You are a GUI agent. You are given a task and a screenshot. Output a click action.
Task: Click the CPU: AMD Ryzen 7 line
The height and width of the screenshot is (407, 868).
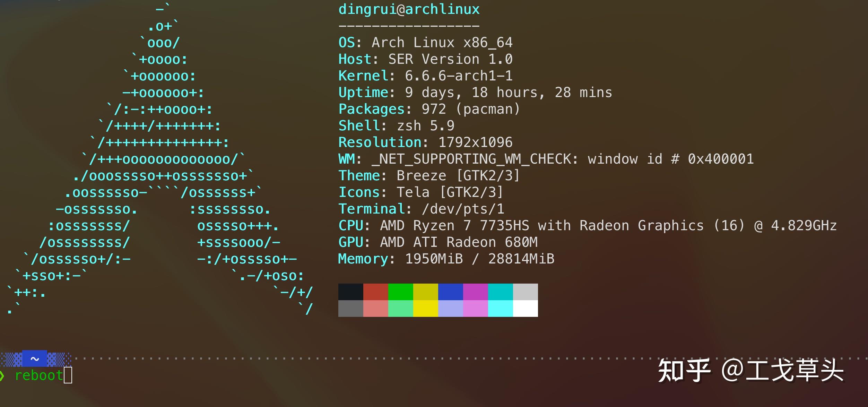click(588, 226)
